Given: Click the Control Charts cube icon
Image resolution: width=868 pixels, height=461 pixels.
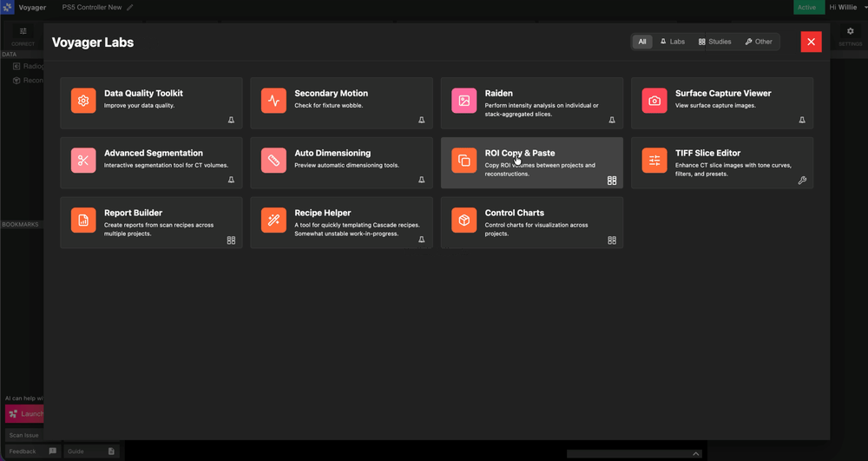Looking at the screenshot, I should [x=464, y=221].
